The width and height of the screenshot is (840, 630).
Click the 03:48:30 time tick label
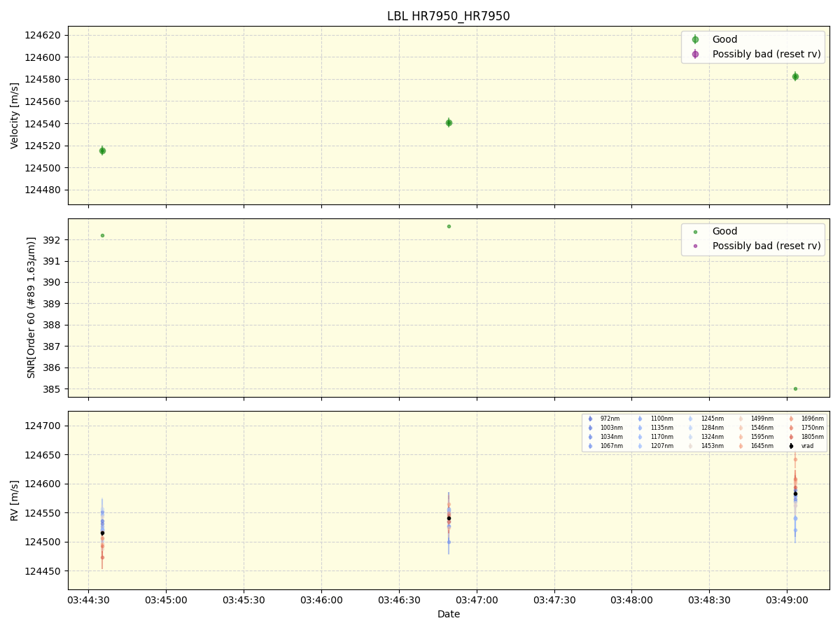coord(709,600)
